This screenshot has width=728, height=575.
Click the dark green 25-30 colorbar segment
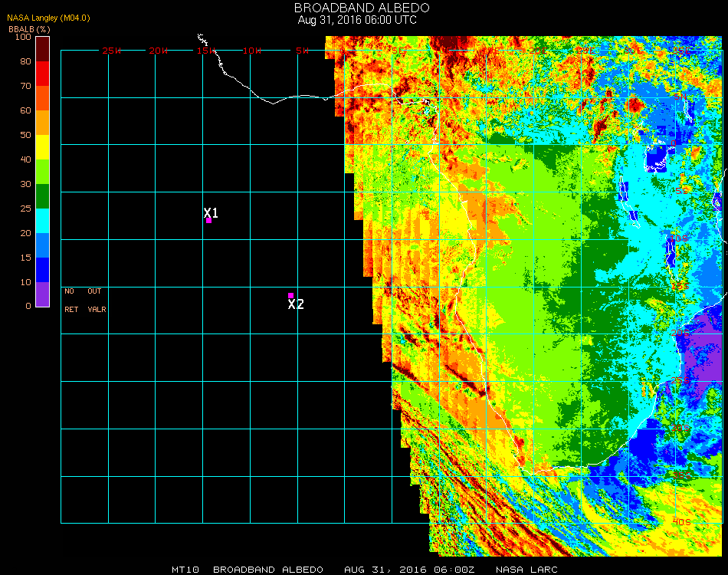[x=42, y=196]
